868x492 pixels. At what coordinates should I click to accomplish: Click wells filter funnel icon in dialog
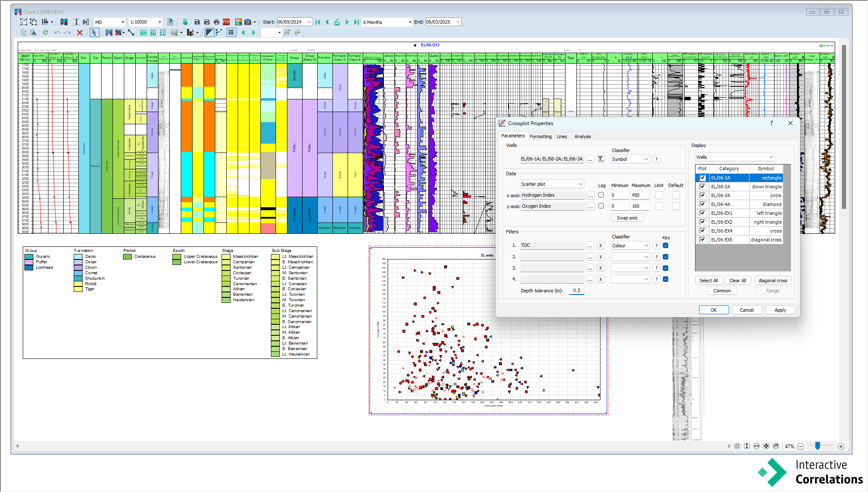(x=601, y=159)
